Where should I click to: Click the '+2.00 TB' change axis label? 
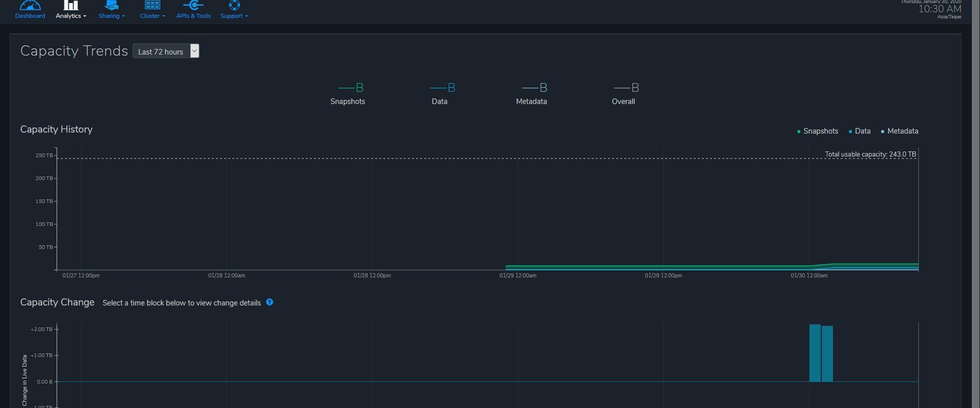click(41, 329)
